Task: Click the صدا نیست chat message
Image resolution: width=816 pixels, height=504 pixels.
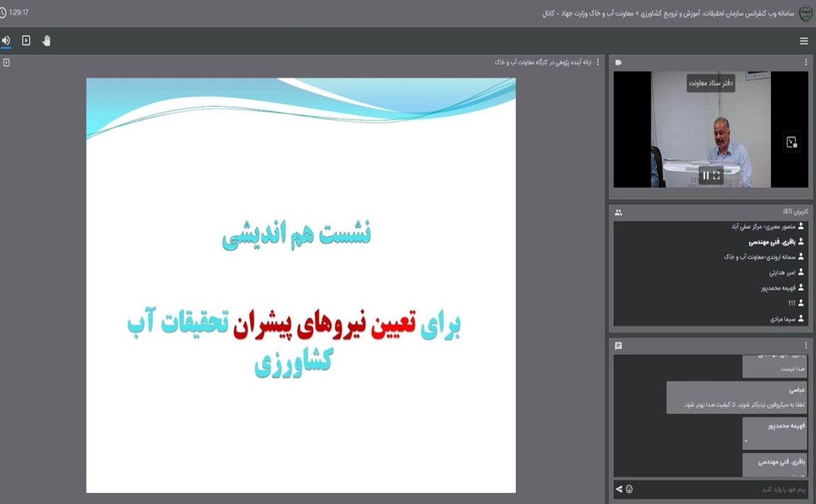Action: click(775, 366)
